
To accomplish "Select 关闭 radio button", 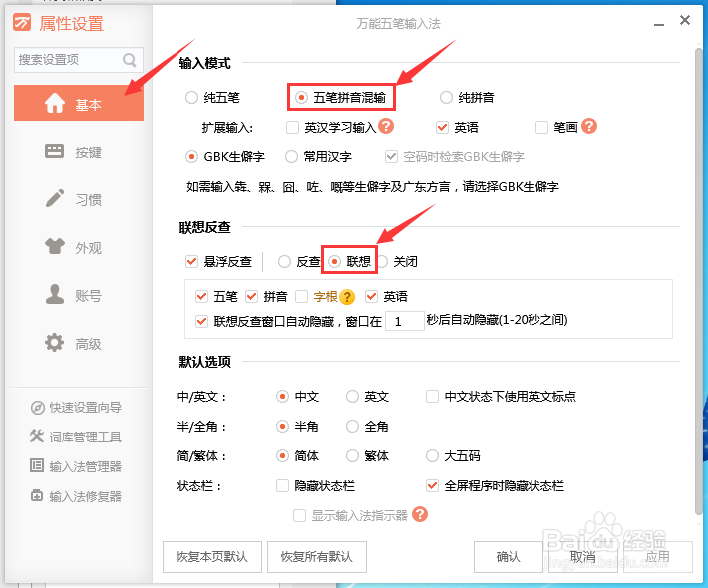I will pos(383,261).
